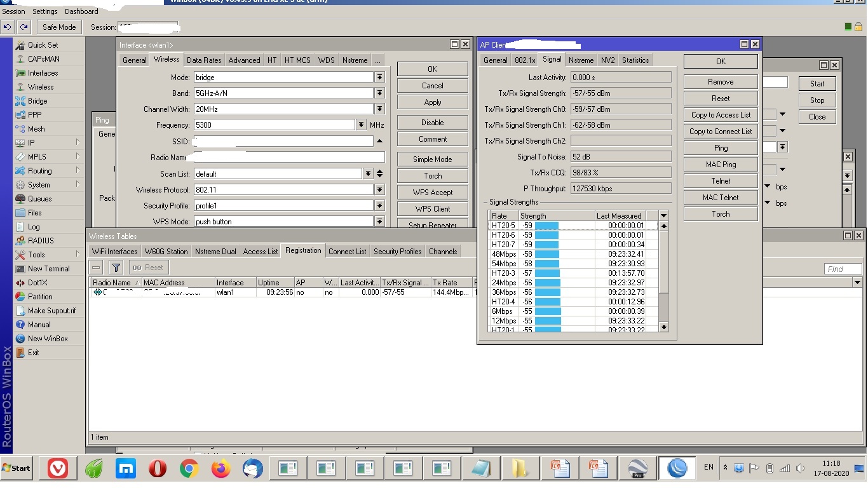Open the Queues sidebar item
This screenshot has height=488, width=868.
(39, 199)
